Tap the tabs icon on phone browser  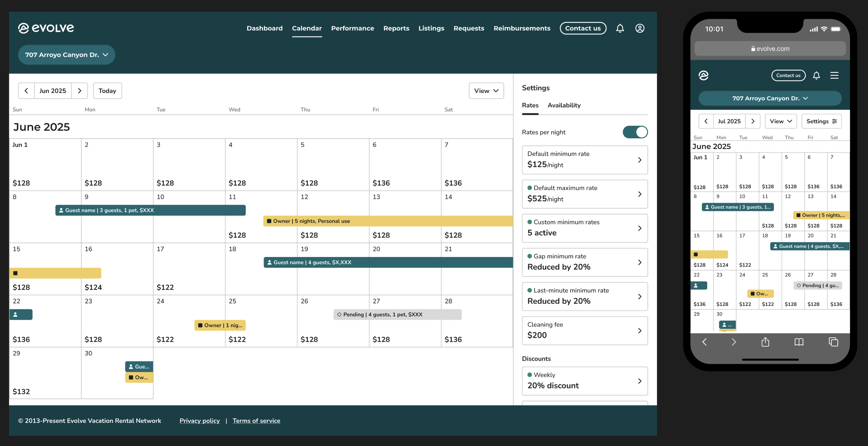click(833, 342)
